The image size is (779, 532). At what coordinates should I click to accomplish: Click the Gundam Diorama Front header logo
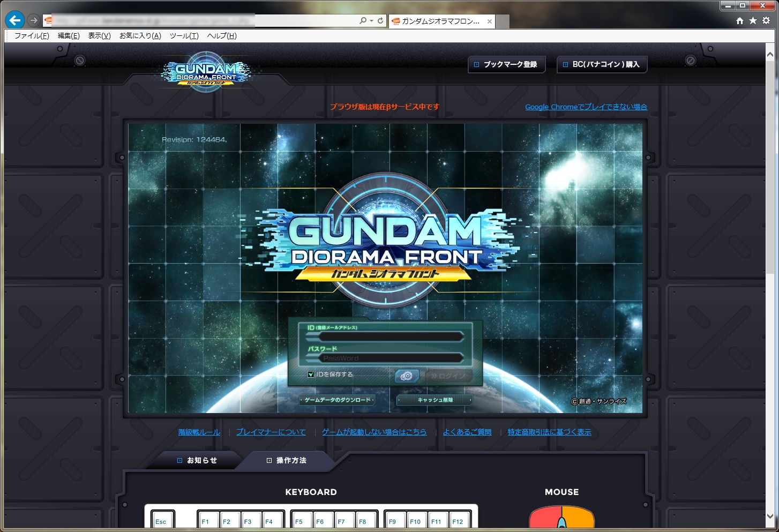point(206,73)
